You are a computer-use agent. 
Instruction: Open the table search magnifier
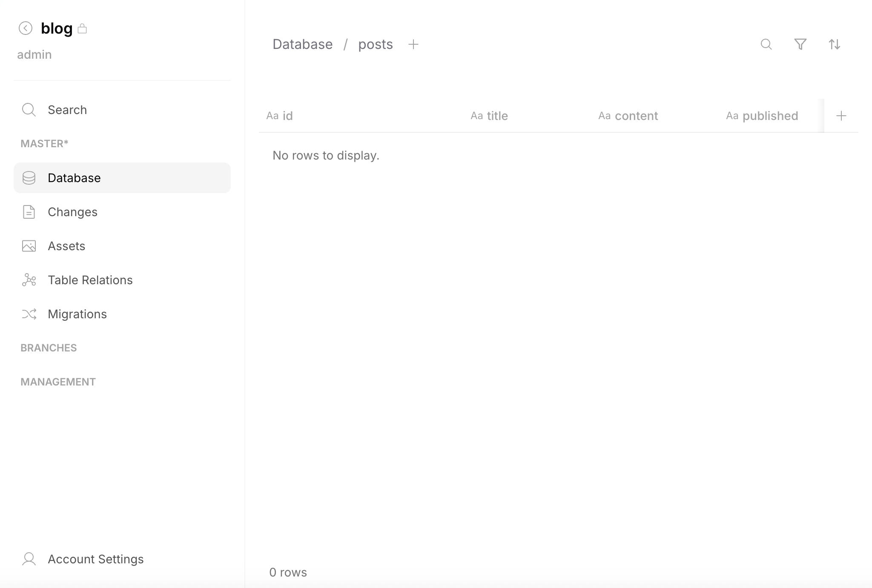click(x=766, y=44)
